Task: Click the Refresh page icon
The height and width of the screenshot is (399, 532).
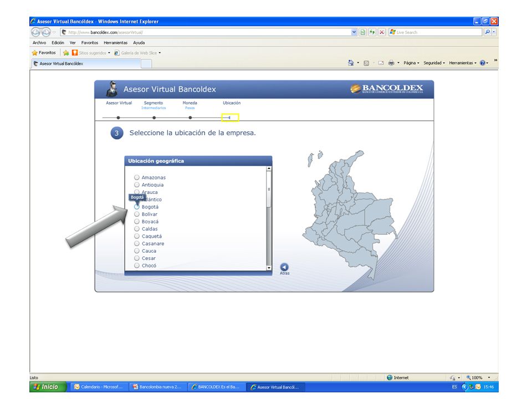Action: click(x=372, y=32)
